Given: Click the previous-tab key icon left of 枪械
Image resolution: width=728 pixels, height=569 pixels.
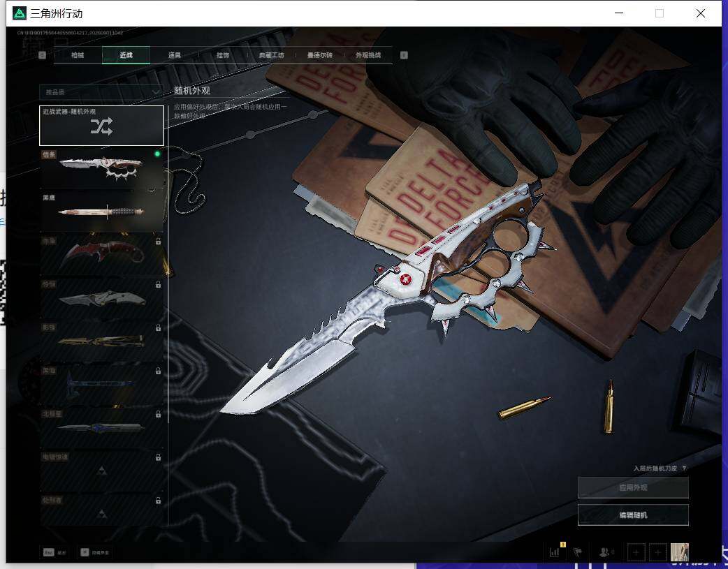Looking at the screenshot, I should point(42,55).
